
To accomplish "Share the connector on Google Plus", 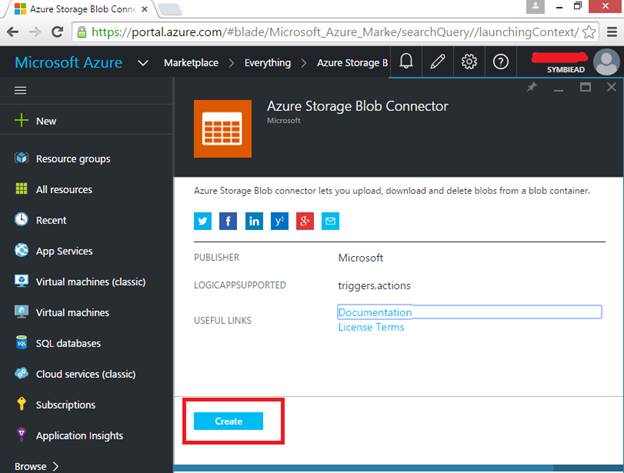I will pos(305,221).
